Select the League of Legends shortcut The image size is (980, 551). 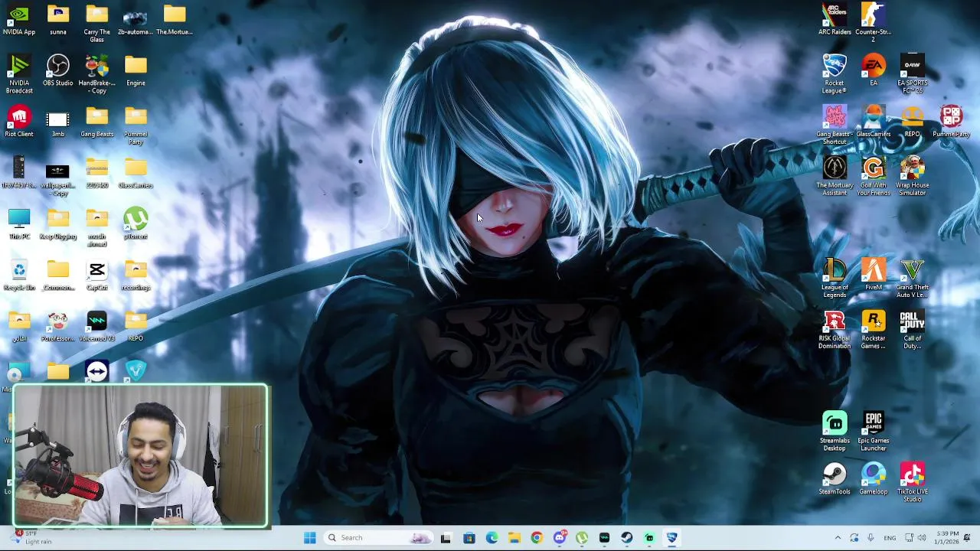pos(835,279)
